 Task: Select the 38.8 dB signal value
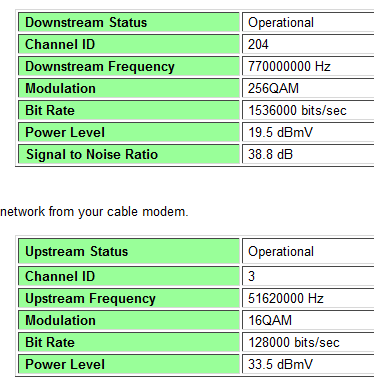[270, 154]
